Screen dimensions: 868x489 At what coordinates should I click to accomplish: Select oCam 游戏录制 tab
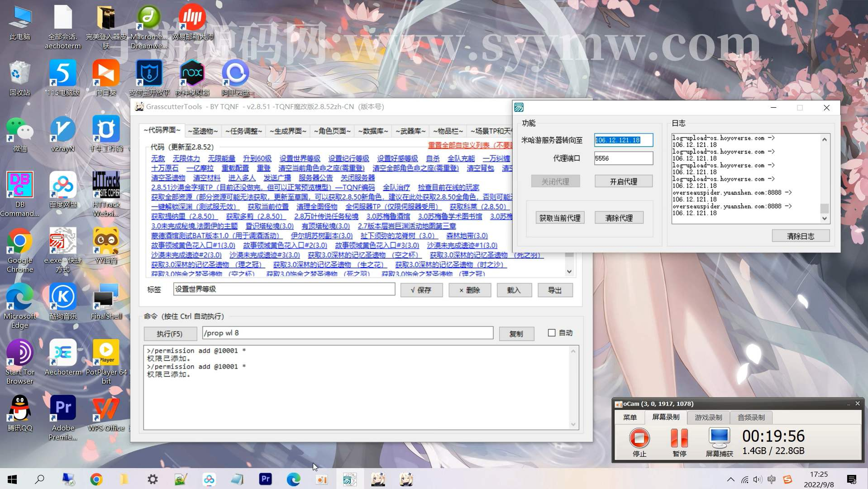708,417
